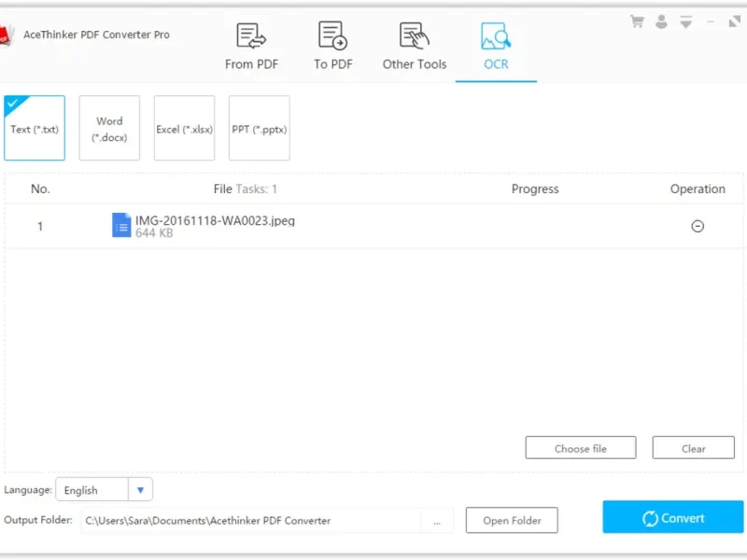Select the OCR tab
The image size is (747, 560).
496,47
